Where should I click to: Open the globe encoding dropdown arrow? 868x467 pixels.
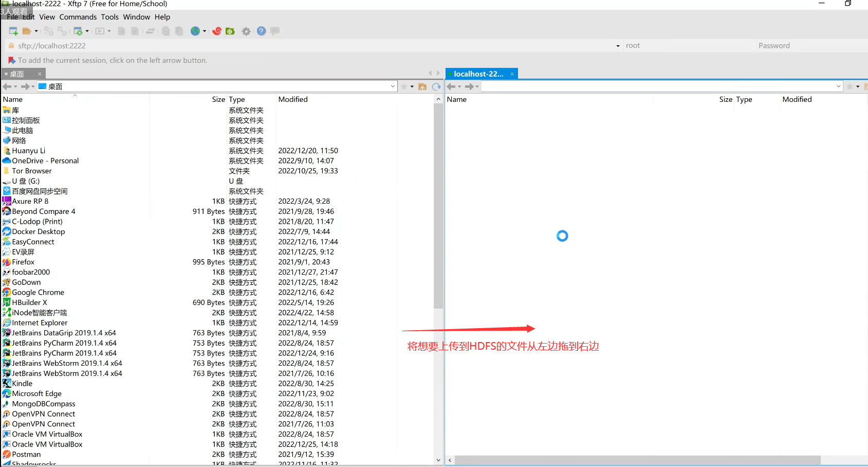[205, 31]
